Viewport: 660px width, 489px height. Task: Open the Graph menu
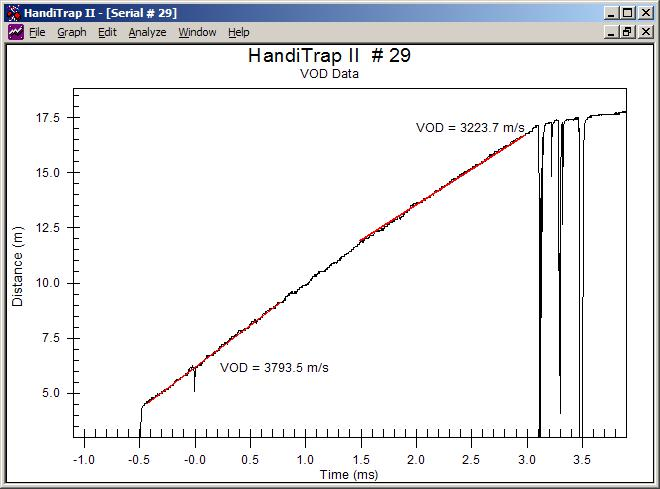coord(72,32)
